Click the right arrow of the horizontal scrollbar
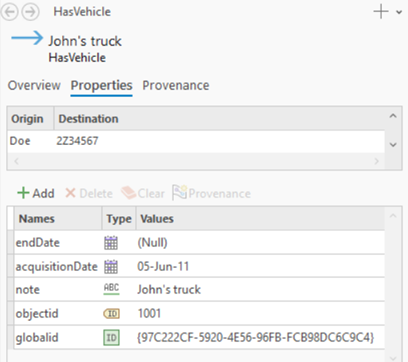Screen dimensions: 408x362 coord(376,161)
